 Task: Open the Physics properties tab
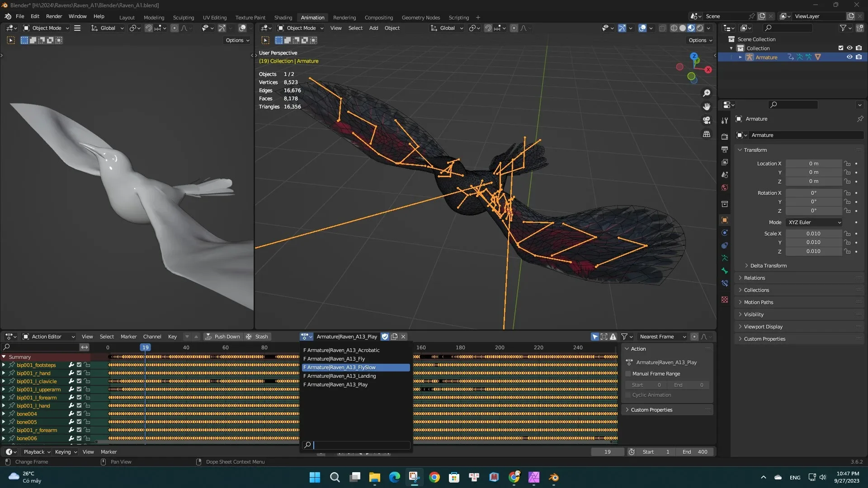click(725, 233)
